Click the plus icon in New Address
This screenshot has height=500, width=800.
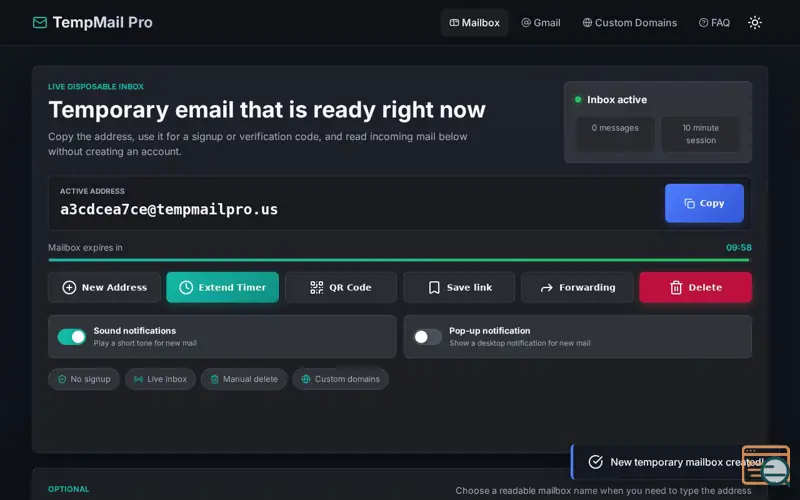pos(69,287)
